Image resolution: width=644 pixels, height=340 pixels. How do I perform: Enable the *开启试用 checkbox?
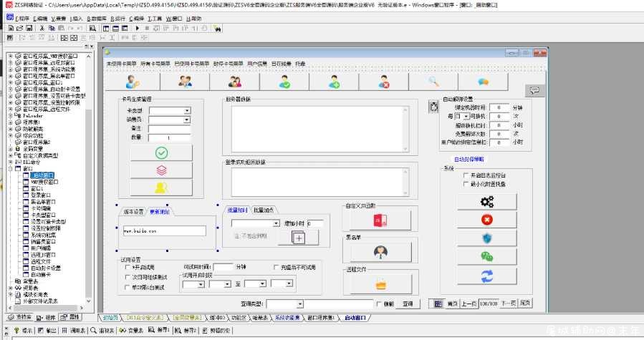click(x=128, y=267)
